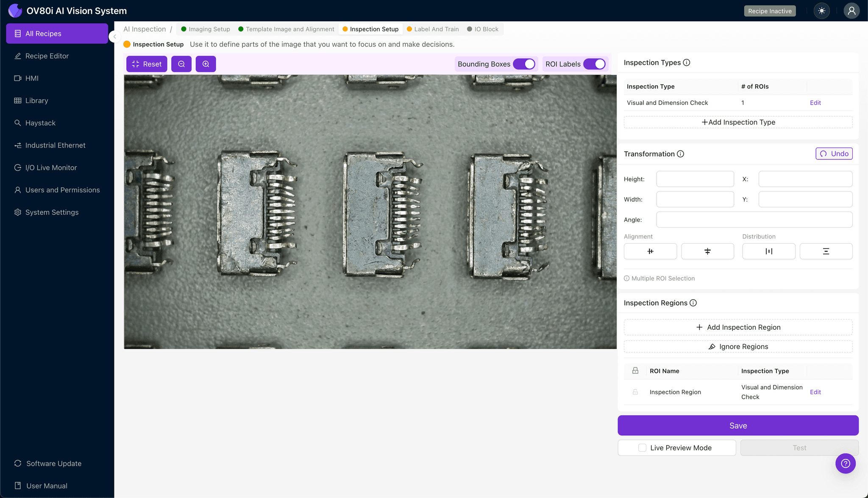
Task: Disable the ROI Labels switch
Action: (x=594, y=64)
